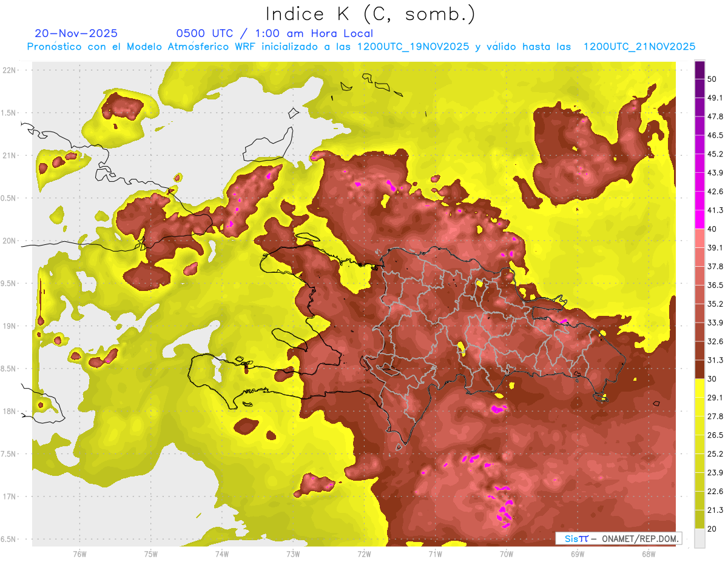Click the colorbar label "49.1"
The height and width of the screenshot is (562, 728).
(x=715, y=98)
